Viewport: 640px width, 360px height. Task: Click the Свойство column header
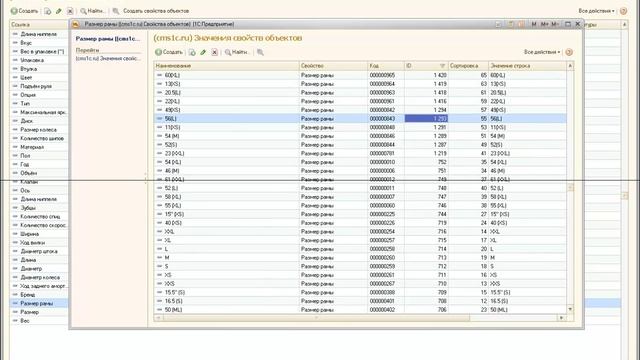(x=333, y=66)
